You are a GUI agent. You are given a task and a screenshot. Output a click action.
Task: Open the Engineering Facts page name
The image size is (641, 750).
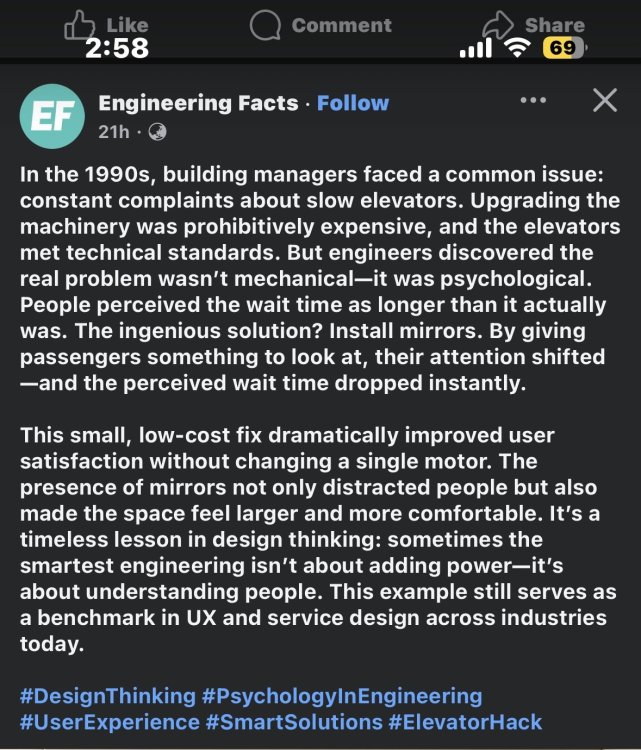point(198,103)
